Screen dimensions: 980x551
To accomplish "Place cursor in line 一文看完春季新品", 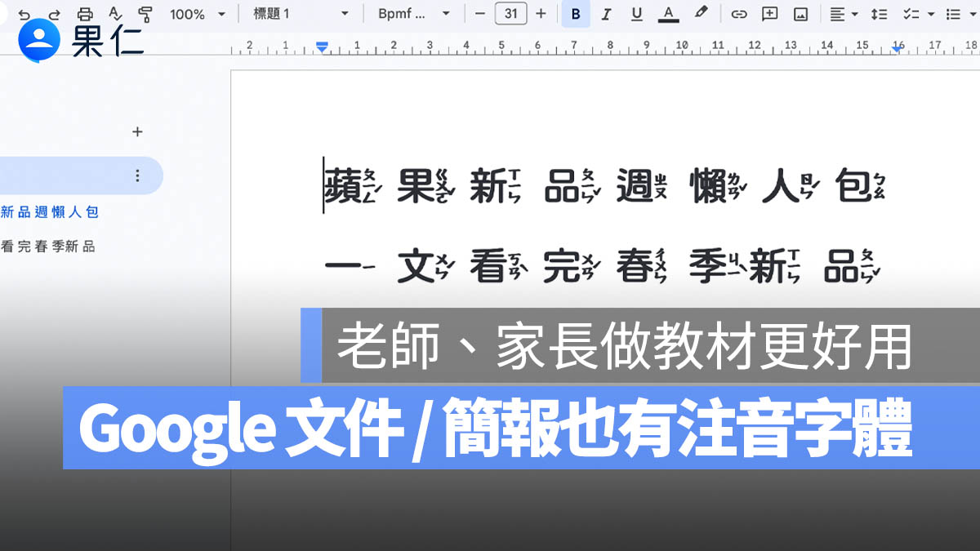I will click(602, 266).
